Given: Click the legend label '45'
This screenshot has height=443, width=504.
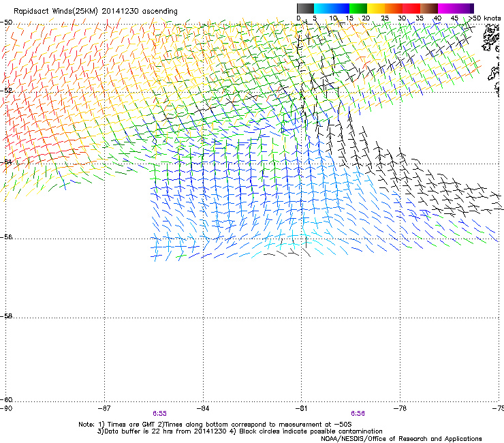Looking at the screenshot, I should coord(454,18).
